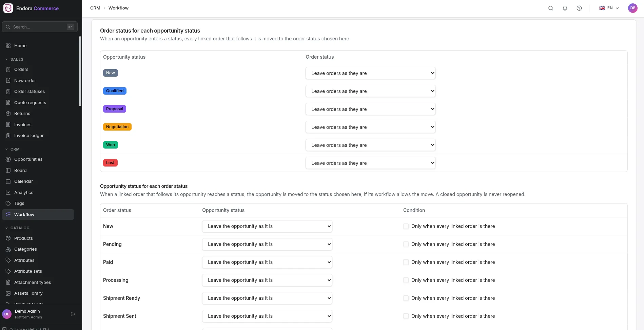Viewport: 644px width, 330px height.
Task: Click the Calendar icon in sidebar
Action: 8,181
